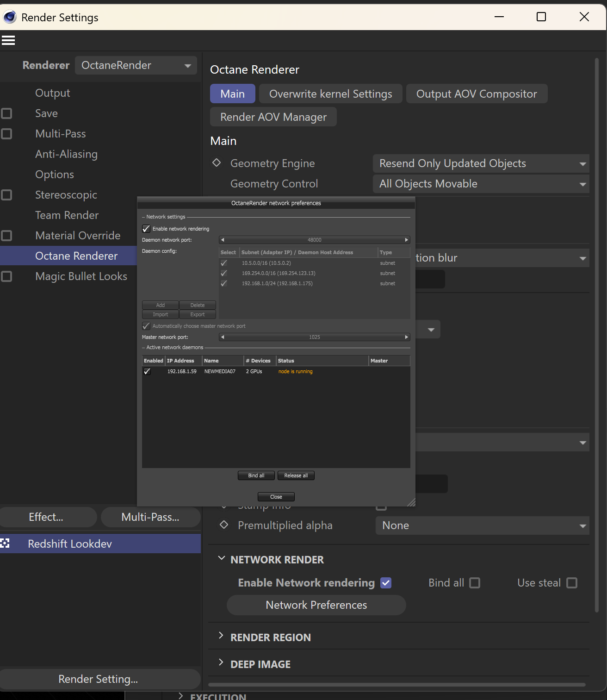
Task: Check the Bind all checkbox in NETWORK RENDER
Action: [475, 583]
